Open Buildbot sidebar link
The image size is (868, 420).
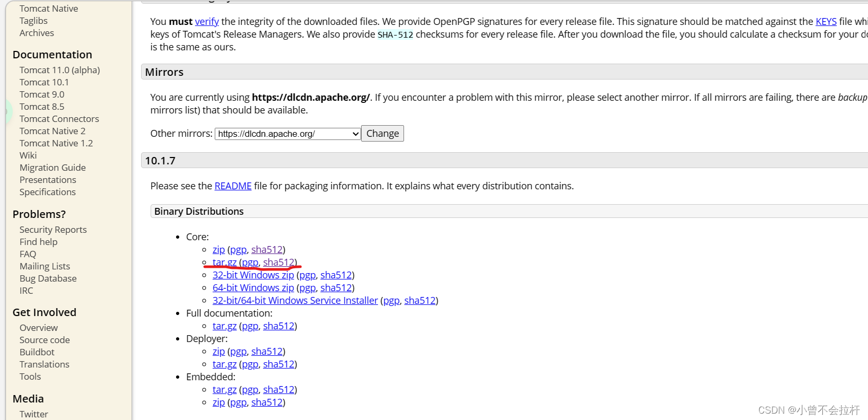[x=37, y=352]
